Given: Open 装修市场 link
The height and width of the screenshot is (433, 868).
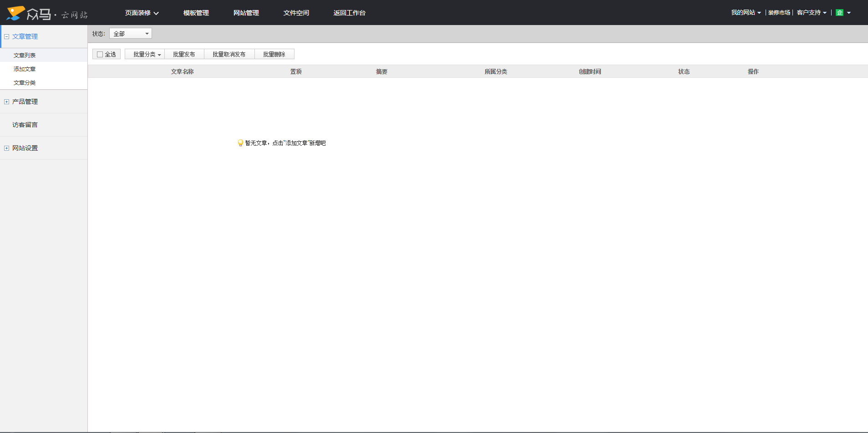Looking at the screenshot, I should tap(779, 13).
